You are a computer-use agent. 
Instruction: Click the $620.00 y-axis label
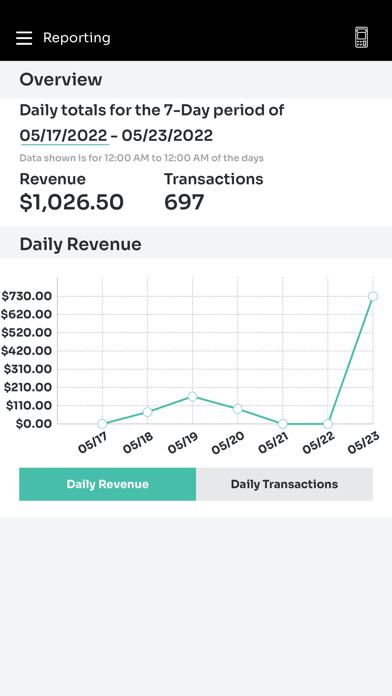(x=27, y=315)
